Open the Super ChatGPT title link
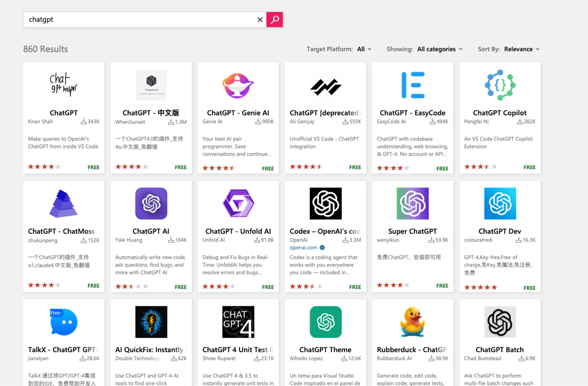This screenshot has height=386, width=588. coord(412,231)
